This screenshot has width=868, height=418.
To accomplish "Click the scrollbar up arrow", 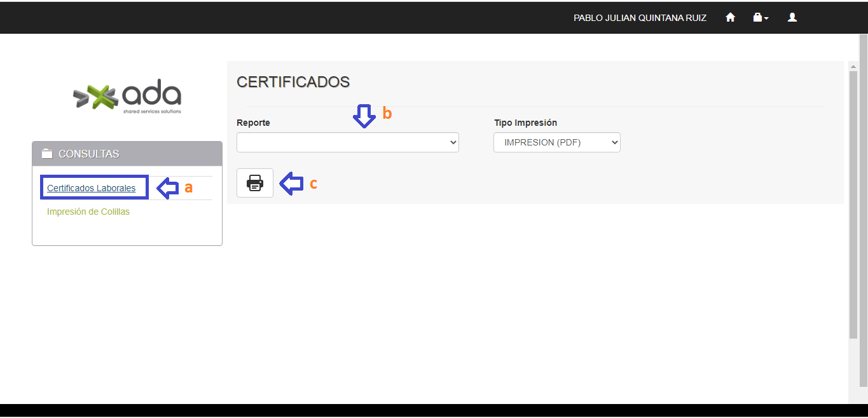I will [853, 65].
